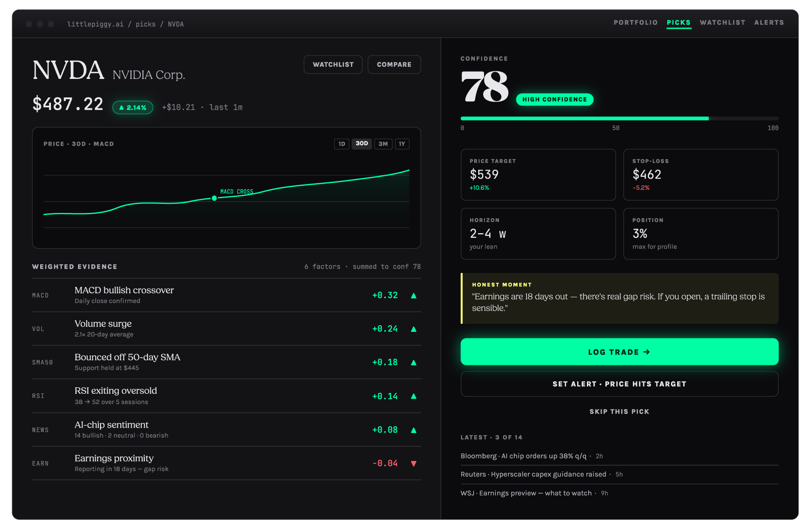
Task: Add NVDA using the Watchlist button
Action: point(333,65)
